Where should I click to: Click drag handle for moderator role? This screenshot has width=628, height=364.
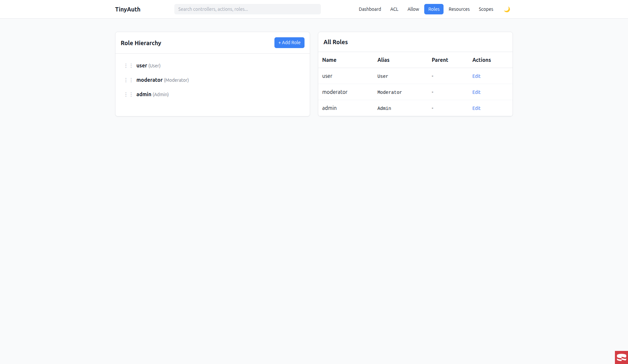coord(128,80)
